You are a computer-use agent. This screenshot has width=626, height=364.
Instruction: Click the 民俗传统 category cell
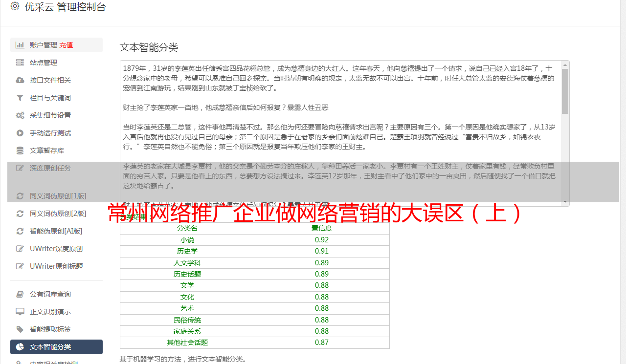tap(187, 320)
